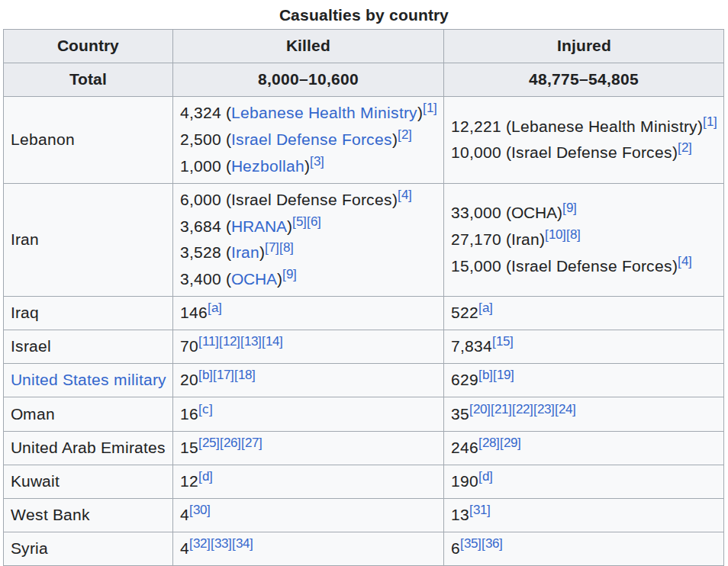Click citation [1] after 12,221 figure
This screenshot has height=566, width=728.
710,122
